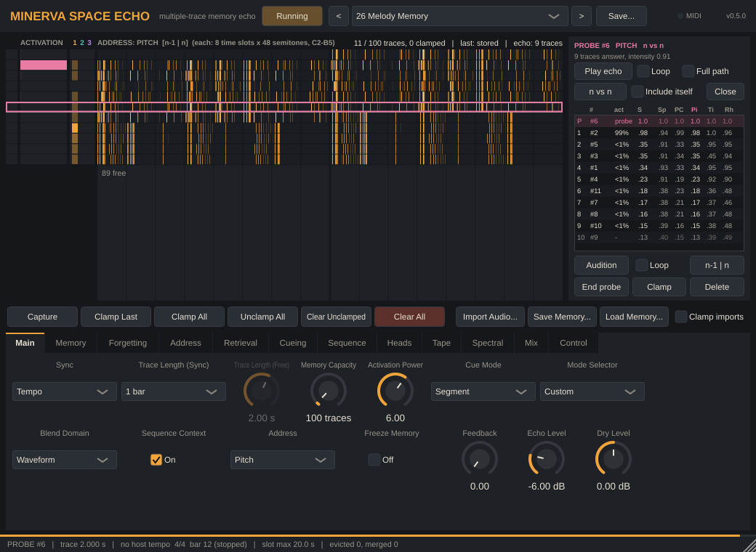Open Cue Mode dropdown set to Segment
The image size is (756, 552).
click(483, 391)
